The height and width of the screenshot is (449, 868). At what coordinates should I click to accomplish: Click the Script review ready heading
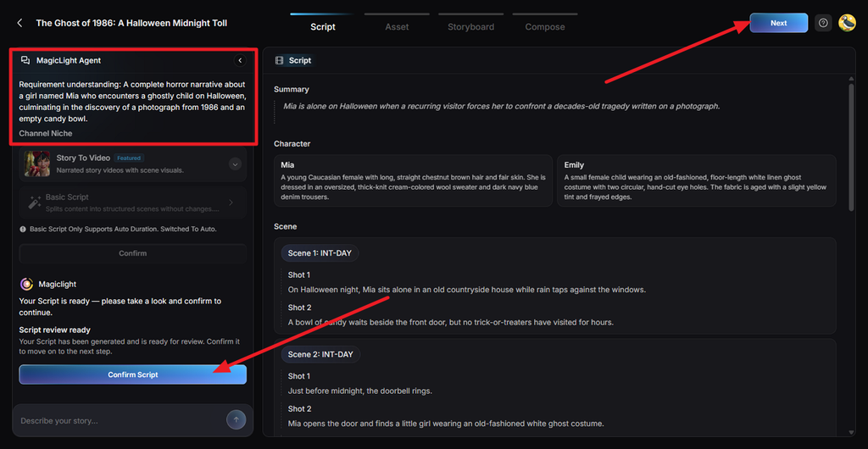[55, 330]
